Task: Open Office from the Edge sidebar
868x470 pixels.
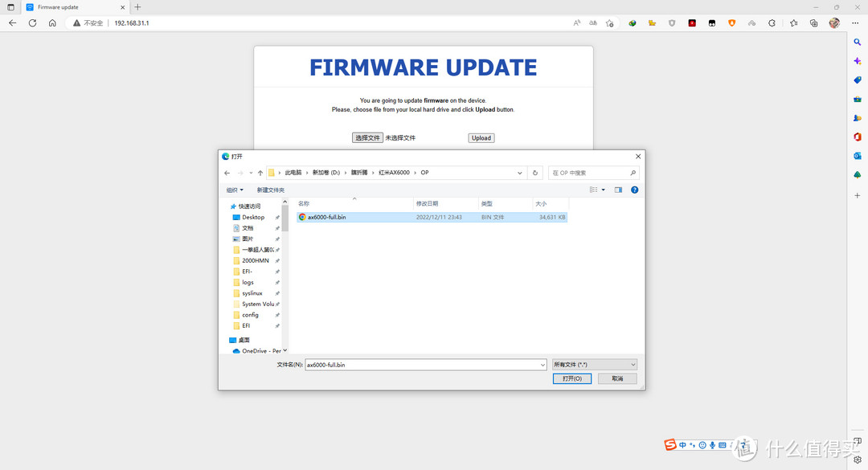Action: pos(858,137)
